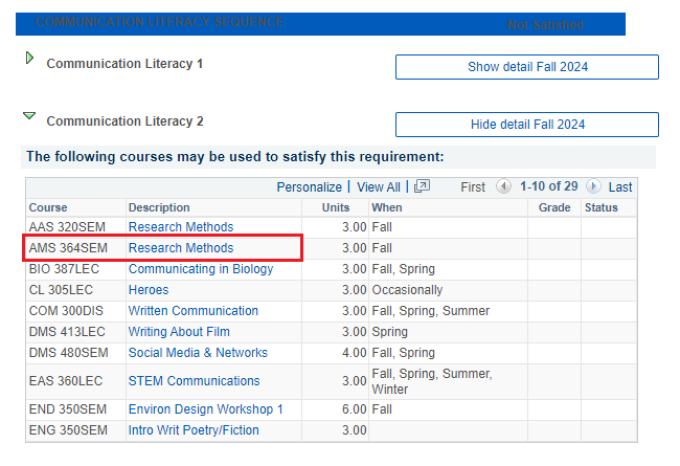The height and width of the screenshot is (466, 680).
Task: Open Intro Writ Poetry/Fiction course link
Action: pos(193,431)
